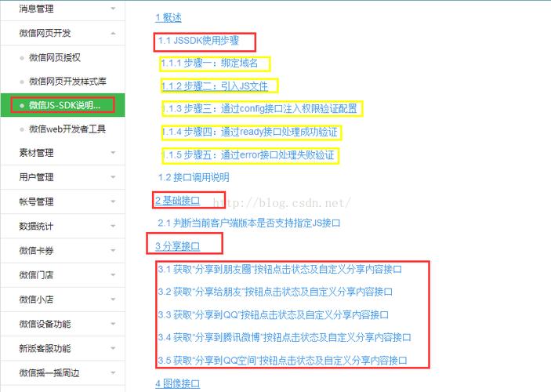Open '1.1.1 步骤一：绑定域名' link
The width and height of the screenshot is (551, 392).
(x=209, y=63)
